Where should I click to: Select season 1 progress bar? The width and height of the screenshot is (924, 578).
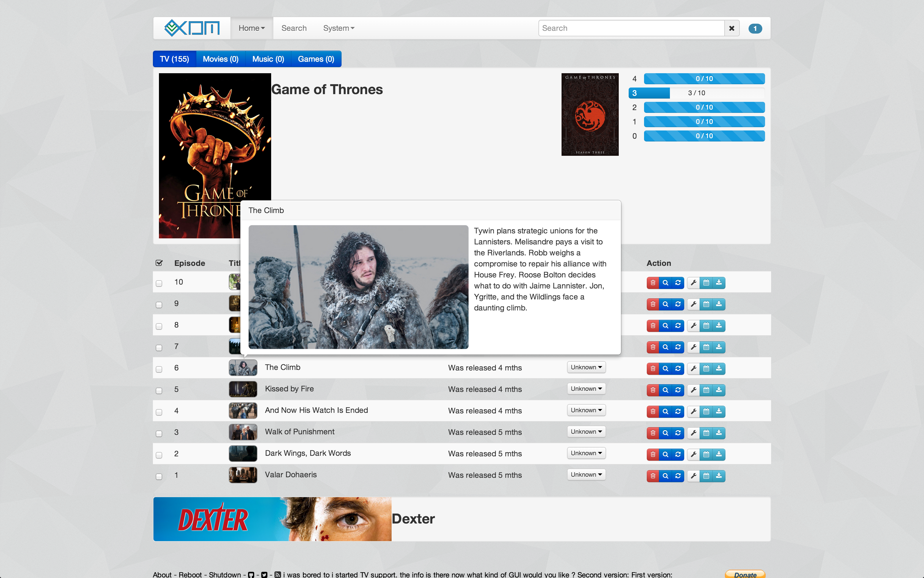[704, 122]
